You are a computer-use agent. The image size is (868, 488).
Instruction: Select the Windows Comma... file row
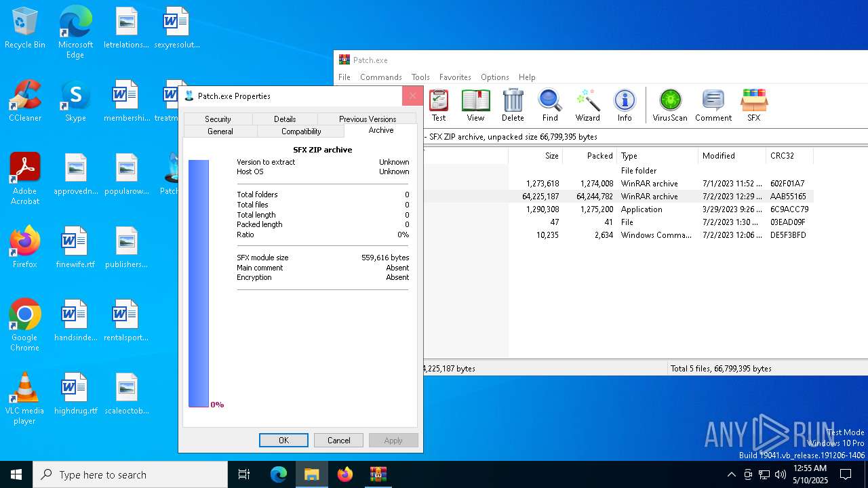click(x=618, y=235)
